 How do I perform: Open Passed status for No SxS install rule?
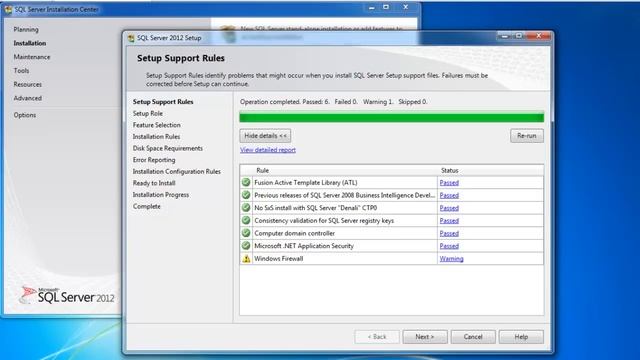(x=449, y=208)
